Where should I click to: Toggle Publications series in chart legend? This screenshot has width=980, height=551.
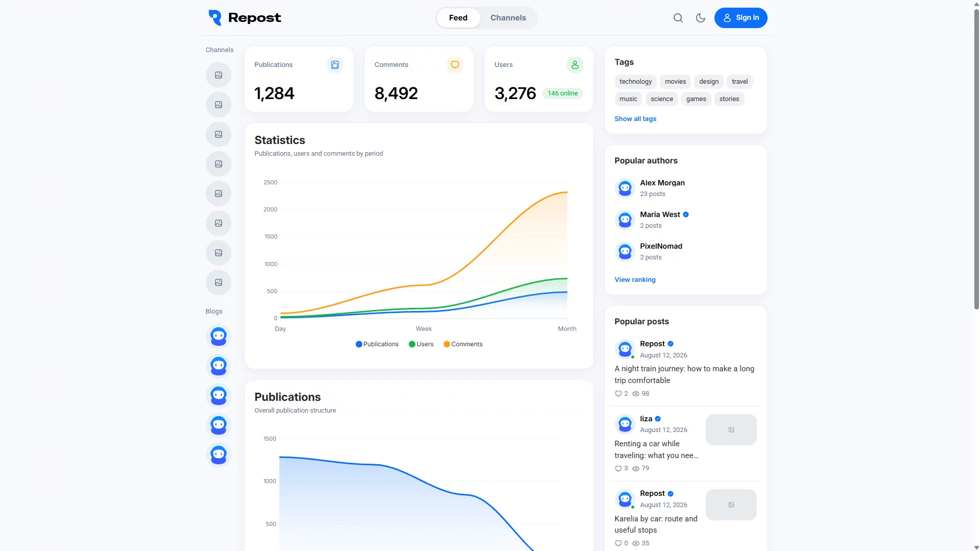377,344
